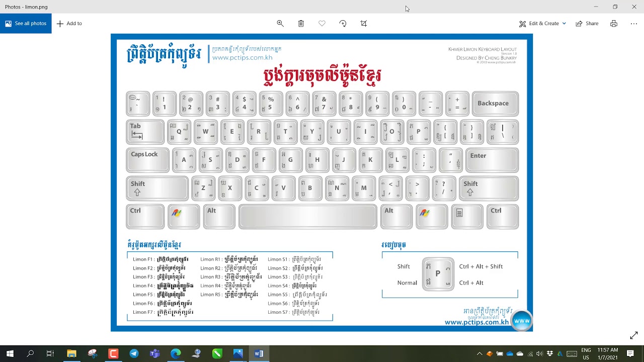Print the photo
This screenshot has height=362, width=644.
coord(614,24)
